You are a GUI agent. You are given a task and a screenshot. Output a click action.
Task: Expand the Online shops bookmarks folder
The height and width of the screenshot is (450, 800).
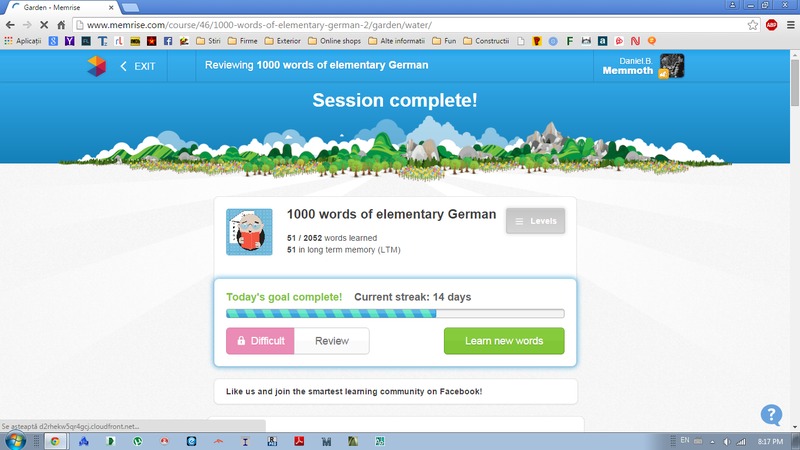click(334, 41)
